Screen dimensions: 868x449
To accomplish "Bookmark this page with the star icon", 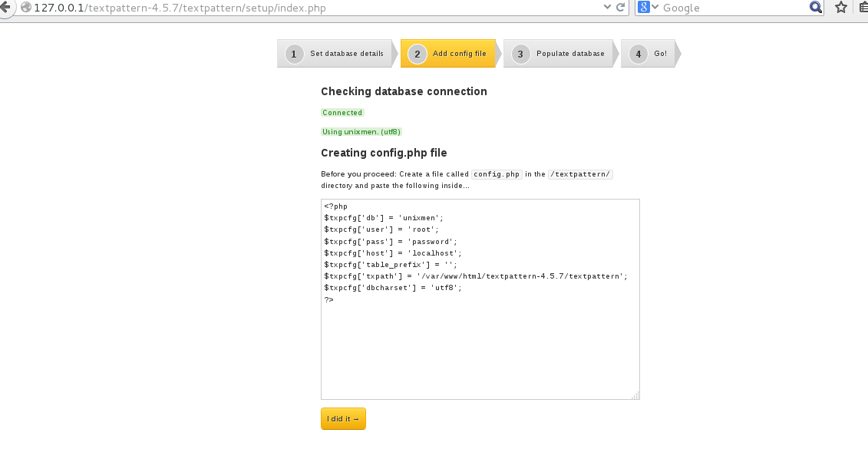I will pos(841,7).
